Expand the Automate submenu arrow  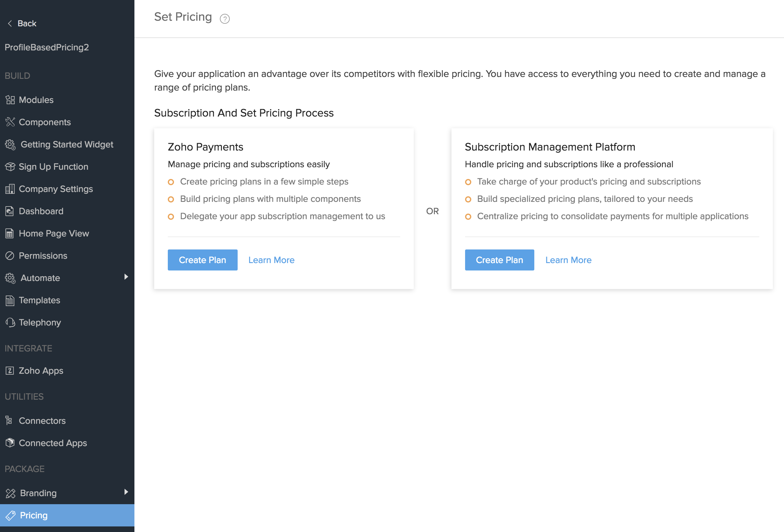(126, 277)
